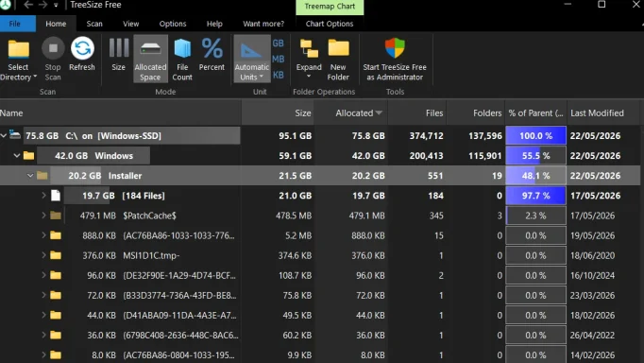The image size is (644, 363).
Task: Open the View ribbon tab
Action: coord(131,24)
